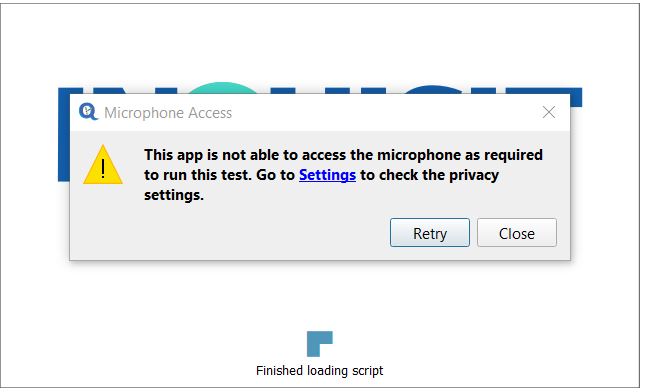Image resolution: width=646 pixels, height=392 pixels.
Task: Open the Settings link for privacy settings
Action: [x=327, y=175]
